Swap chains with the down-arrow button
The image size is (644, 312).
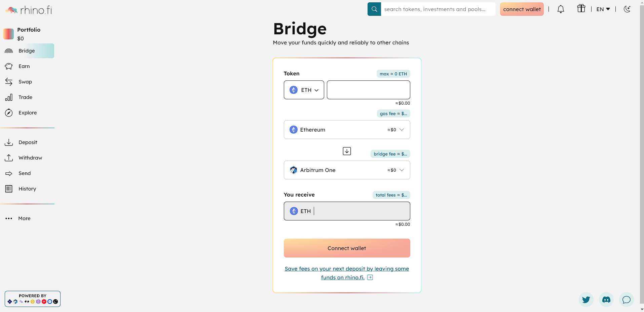(x=347, y=151)
